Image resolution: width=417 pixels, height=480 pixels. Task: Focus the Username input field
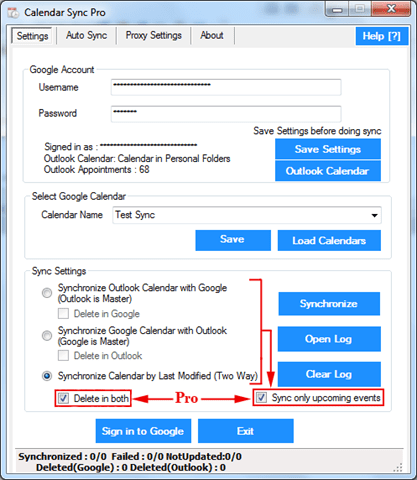click(x=226, y=87)
